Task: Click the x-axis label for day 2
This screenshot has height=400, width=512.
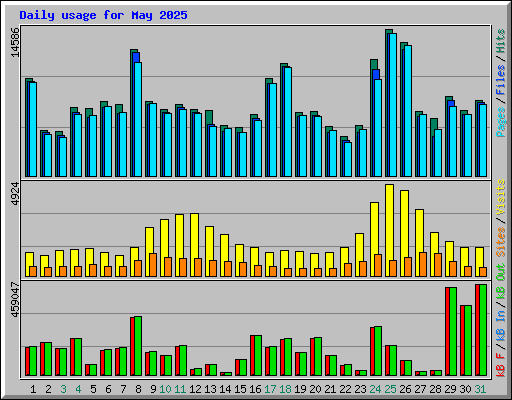Action: tap(48, 389)
